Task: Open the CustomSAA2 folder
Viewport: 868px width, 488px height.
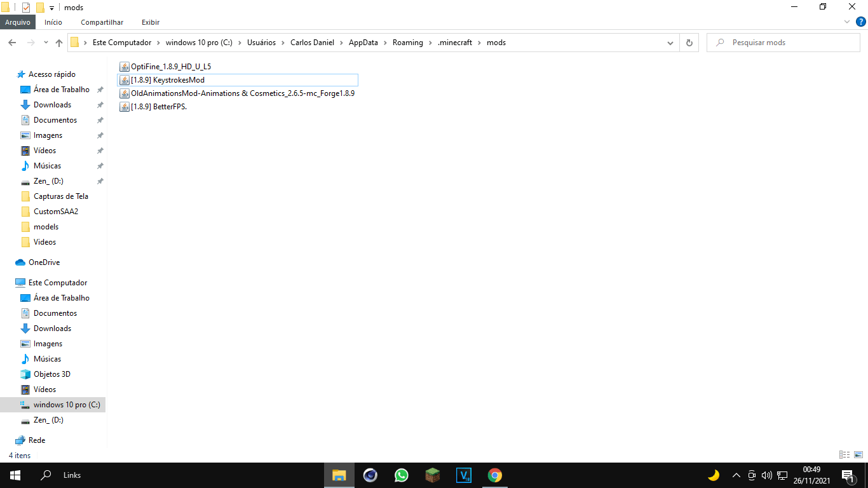Action: (55, 212)
